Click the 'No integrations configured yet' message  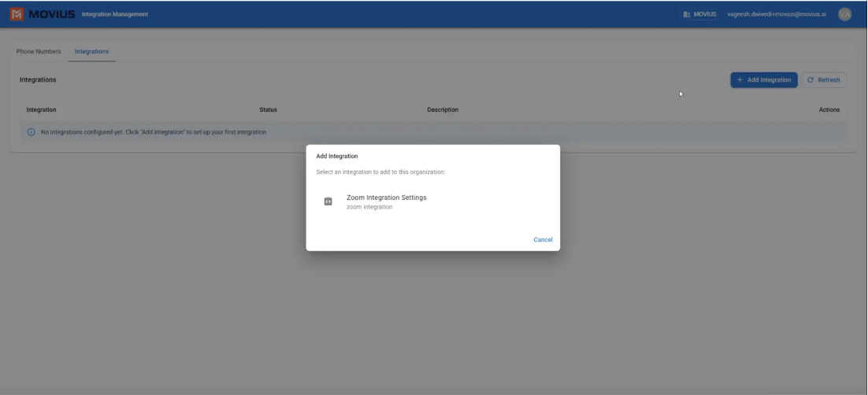click(x=154, y=132)
